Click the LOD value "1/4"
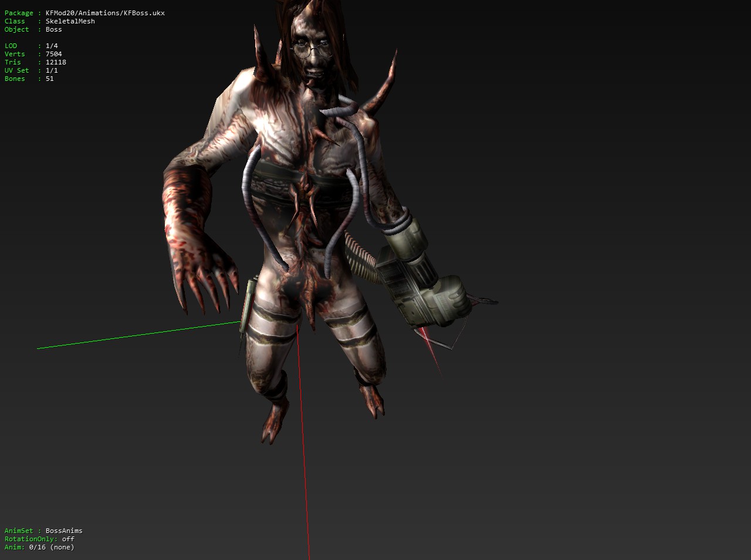Image resolution: width=751 pixels, height=560 pixels. tap(52, 46)
